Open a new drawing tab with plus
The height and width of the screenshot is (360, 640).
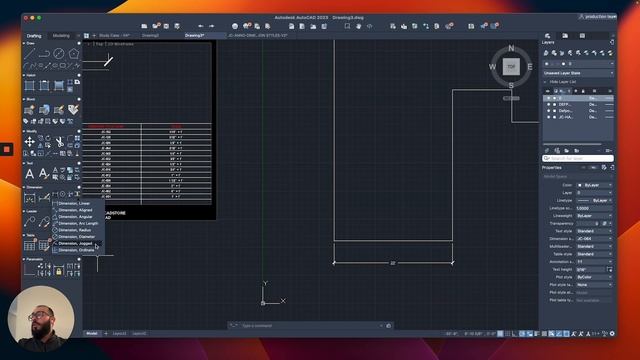point(94,36)
